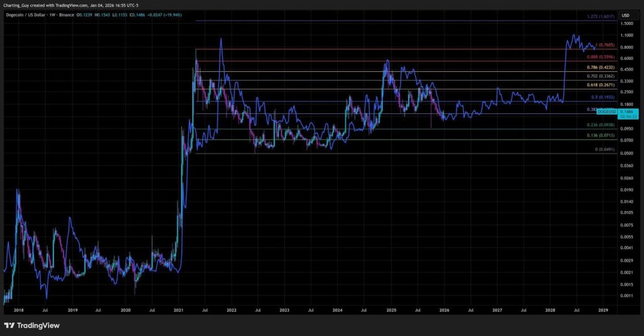Click the 0.0011 mark on price axis

tap(625, 296)
